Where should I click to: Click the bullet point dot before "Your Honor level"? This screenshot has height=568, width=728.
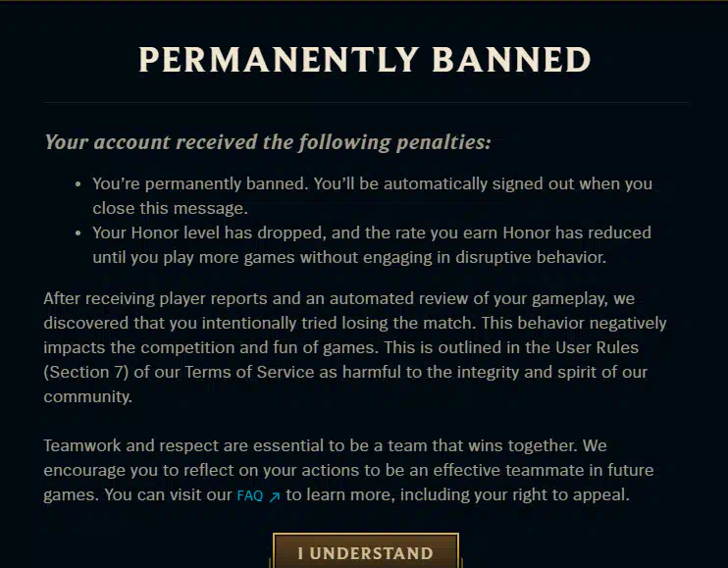tap(78, 233)
